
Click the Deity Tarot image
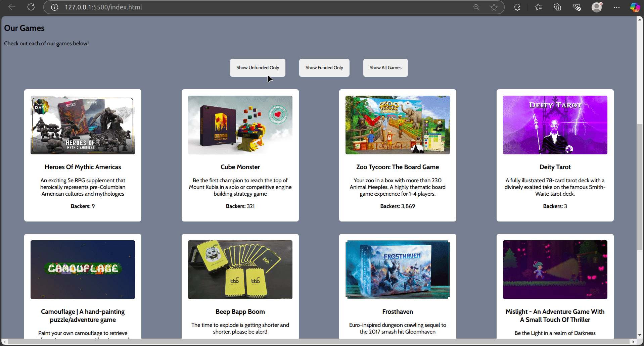(x=555, y=125)
